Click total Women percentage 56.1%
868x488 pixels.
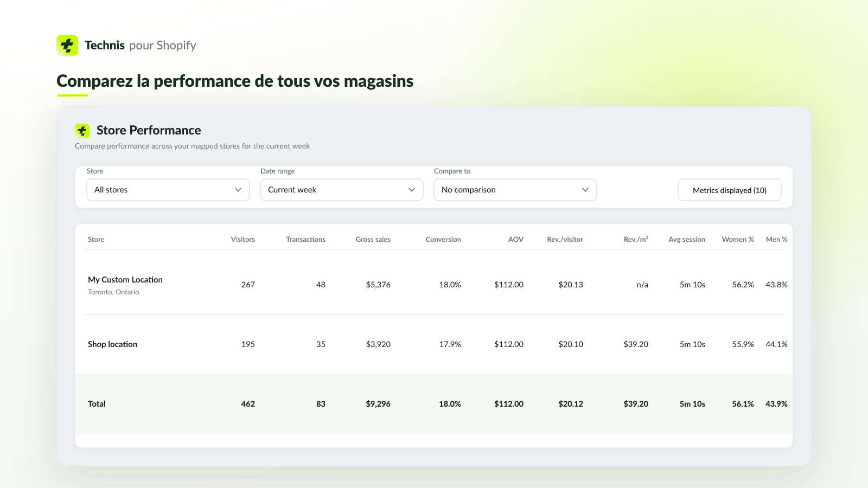(x=743, y=404)
